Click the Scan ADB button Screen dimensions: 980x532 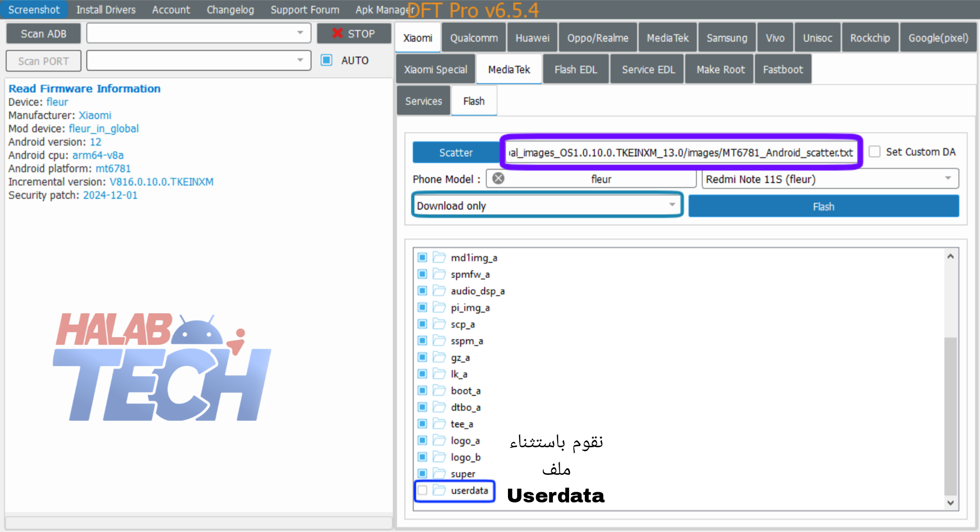tap(43, 33)
